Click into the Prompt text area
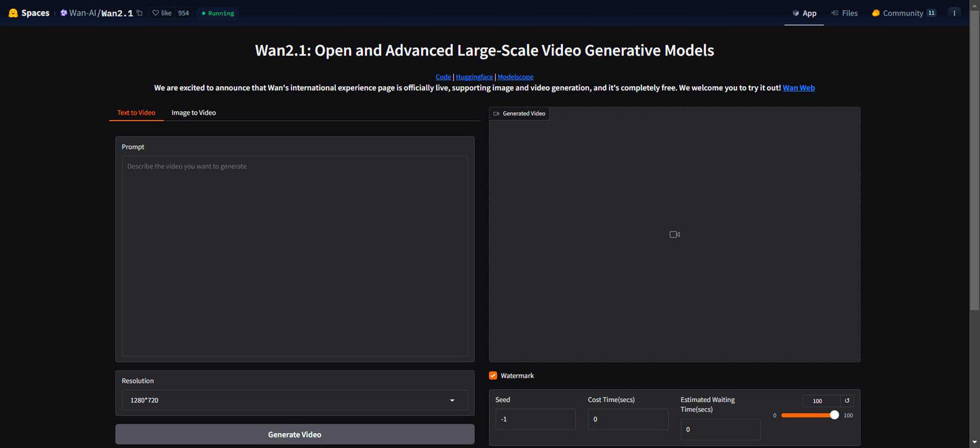980x448 pixels. tap(294, 256)
